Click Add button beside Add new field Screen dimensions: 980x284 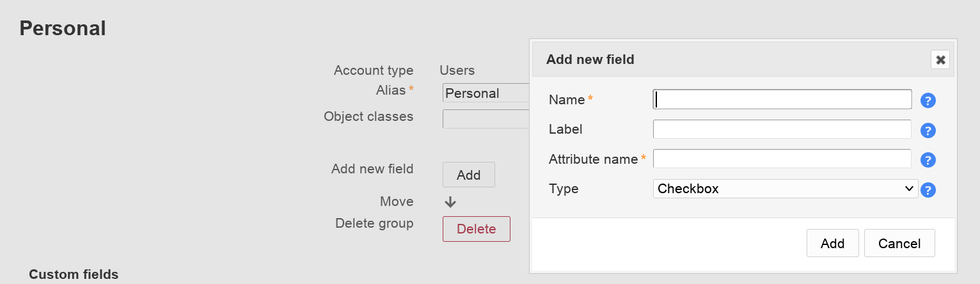click(468, 175)
